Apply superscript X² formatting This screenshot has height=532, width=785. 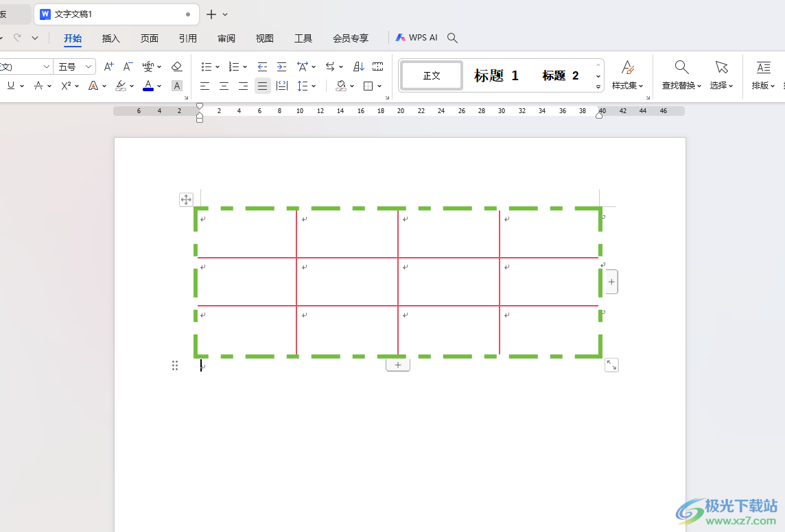point(66,86)
